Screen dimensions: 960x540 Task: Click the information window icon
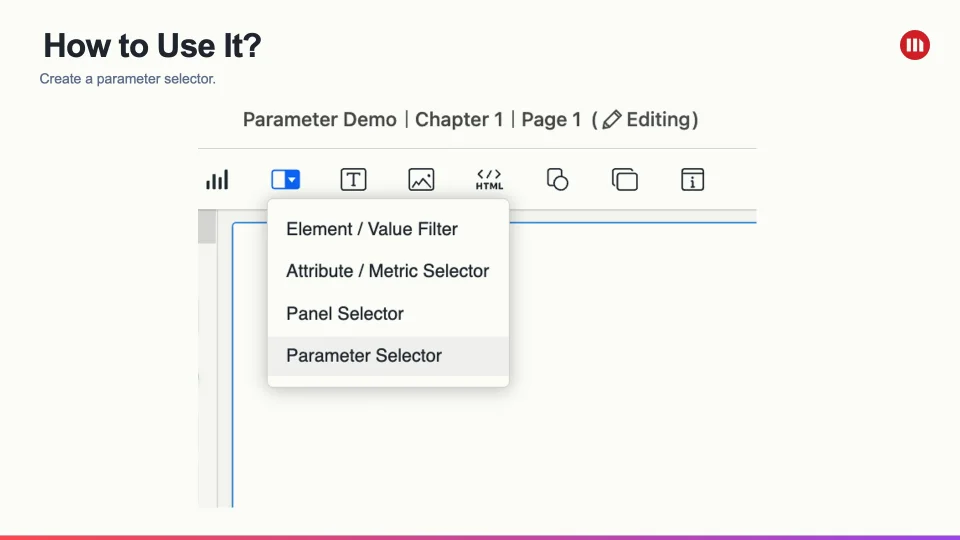(693, 180)
